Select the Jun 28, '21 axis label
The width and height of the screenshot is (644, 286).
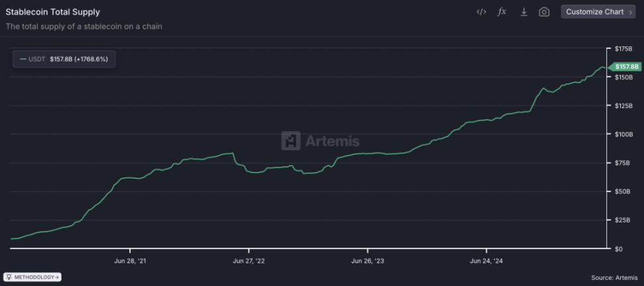(x=130, y=261)
